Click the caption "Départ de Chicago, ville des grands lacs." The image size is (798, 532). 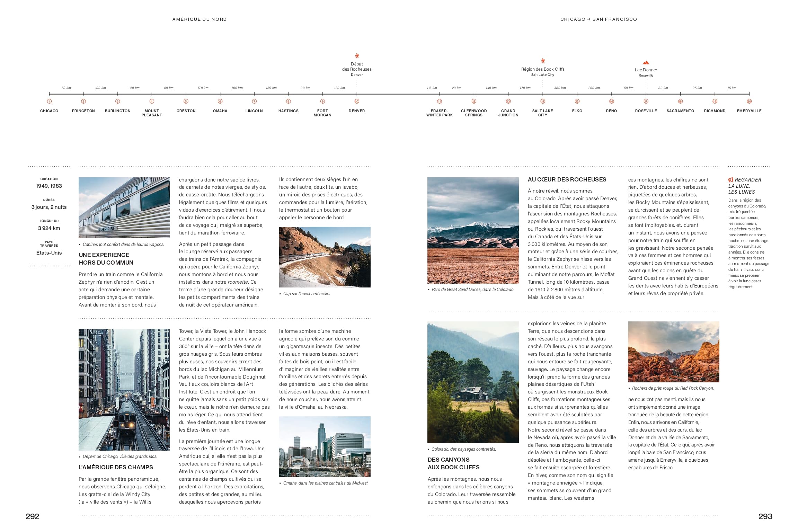[120, 456]
